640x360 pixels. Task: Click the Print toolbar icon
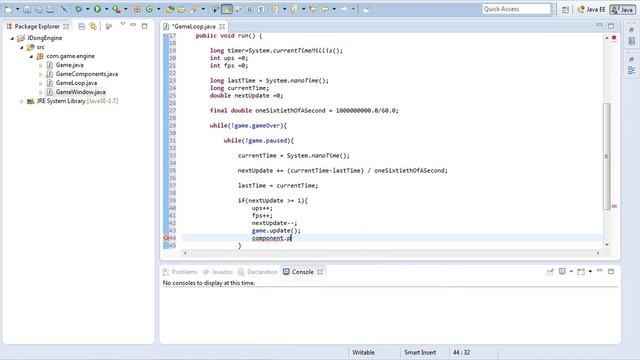pyautogui.click(x=50, y=9)
